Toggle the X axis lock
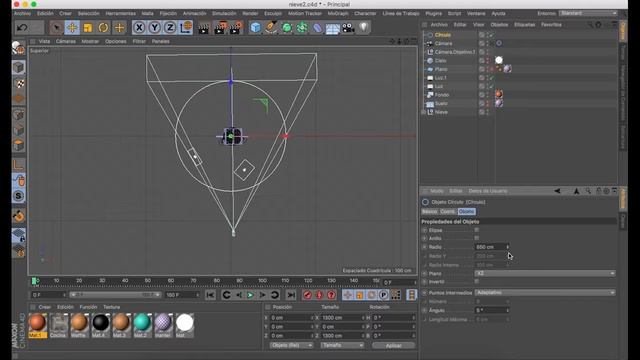The image size is (640, 360). click(x=139, y=28)
